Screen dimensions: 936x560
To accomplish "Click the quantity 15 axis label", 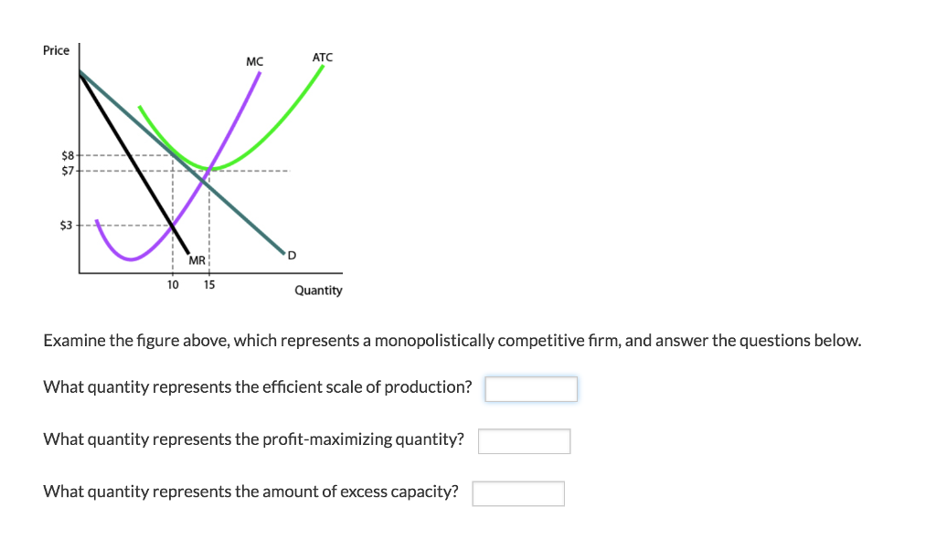I will point(209,285).
